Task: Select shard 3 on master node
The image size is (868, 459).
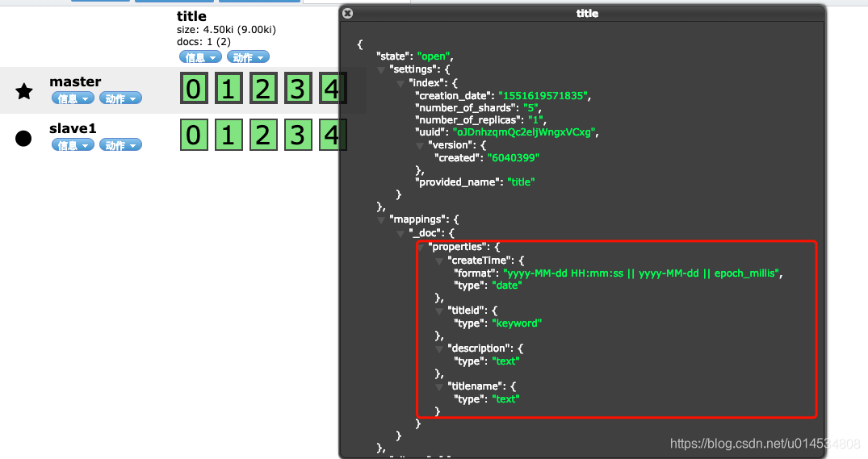Action: coord(299,88)
